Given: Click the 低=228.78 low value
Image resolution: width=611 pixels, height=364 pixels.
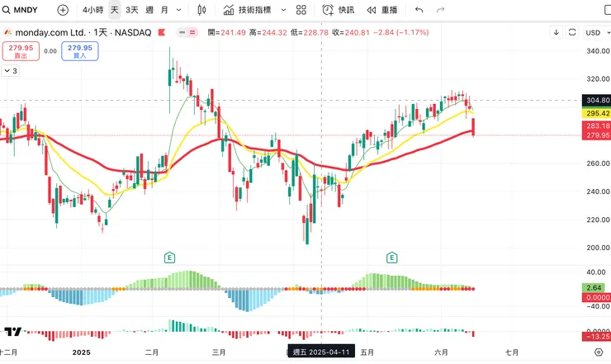Looking at the screenshot, I should 310,32.
